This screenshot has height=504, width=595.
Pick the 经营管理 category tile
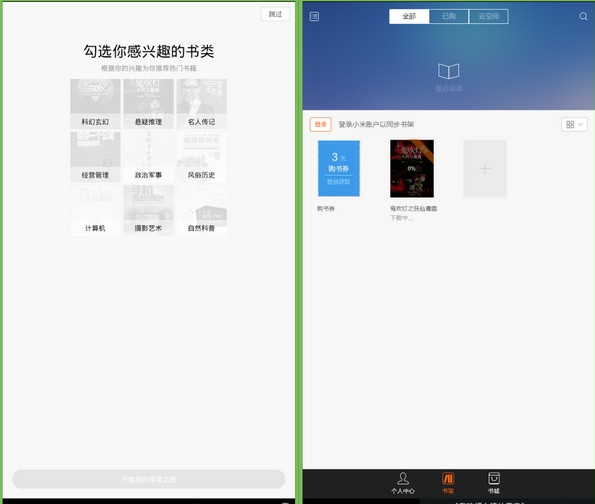point(95,157)
